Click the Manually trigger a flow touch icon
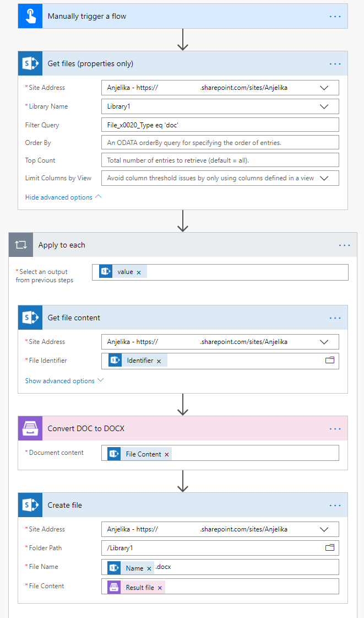 coord(30,16)
